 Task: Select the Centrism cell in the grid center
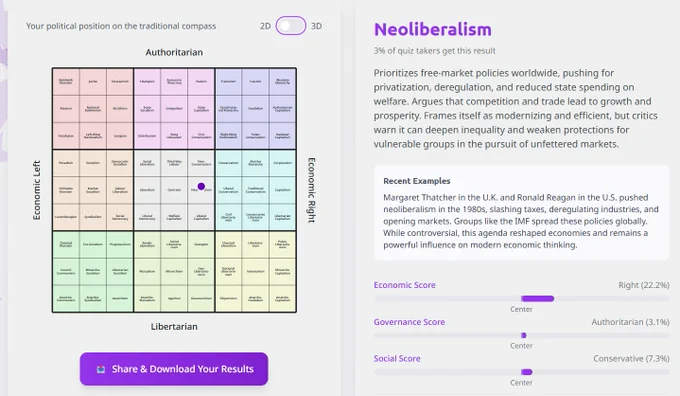pos(174,190)
